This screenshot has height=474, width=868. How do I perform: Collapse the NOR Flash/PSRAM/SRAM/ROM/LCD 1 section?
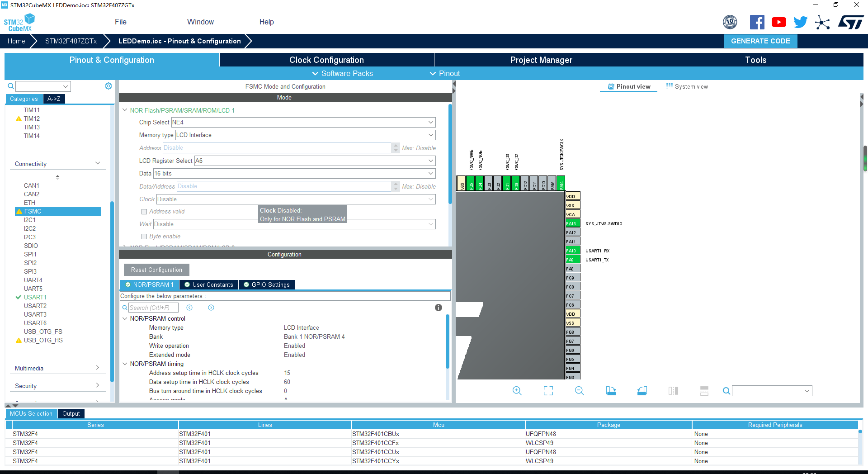125,110
